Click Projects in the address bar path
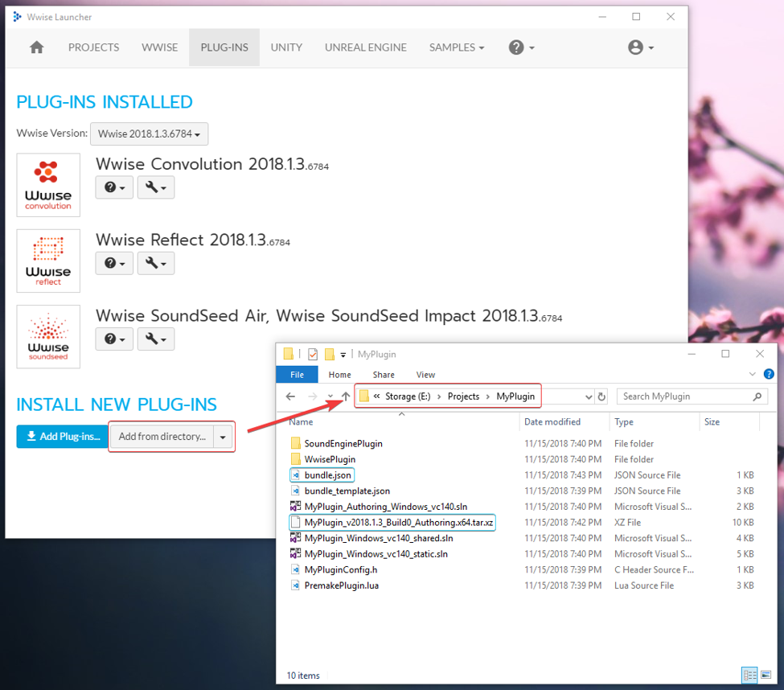This screenshot has width=784, height=690. tap(463, 396)
